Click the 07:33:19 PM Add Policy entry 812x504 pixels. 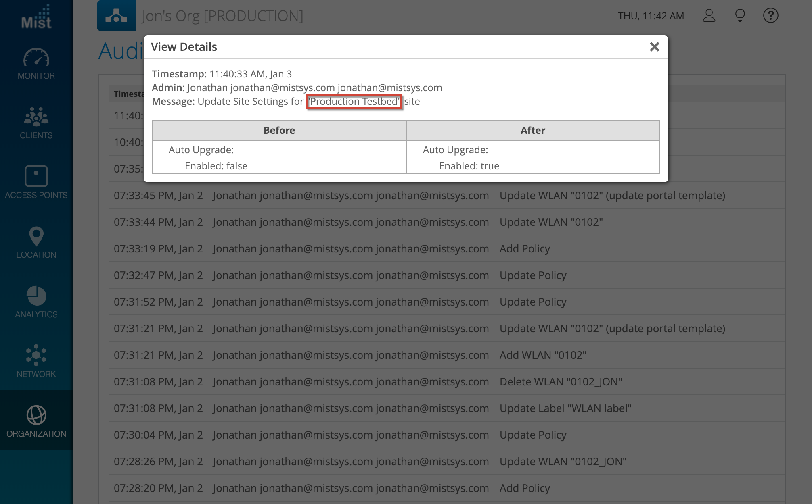click(x=525, y=249)
